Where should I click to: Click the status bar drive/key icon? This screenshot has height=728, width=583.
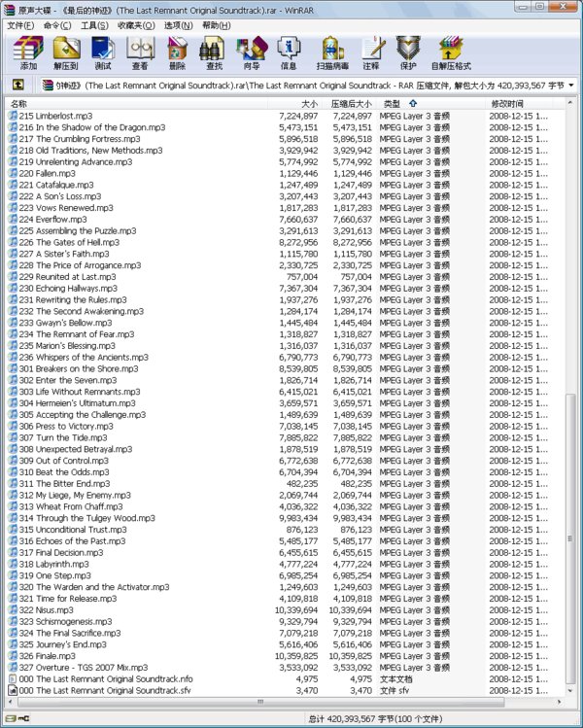(x=17, y=718)
